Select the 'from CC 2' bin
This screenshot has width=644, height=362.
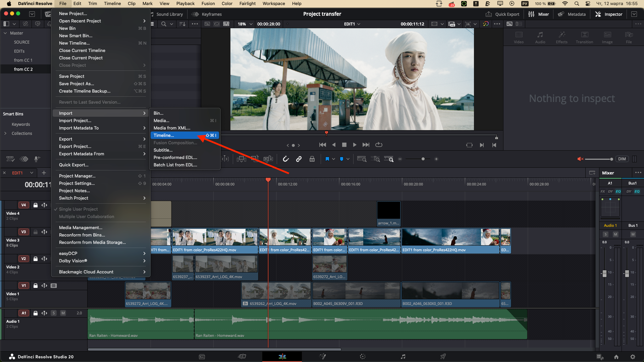[23, 69]
